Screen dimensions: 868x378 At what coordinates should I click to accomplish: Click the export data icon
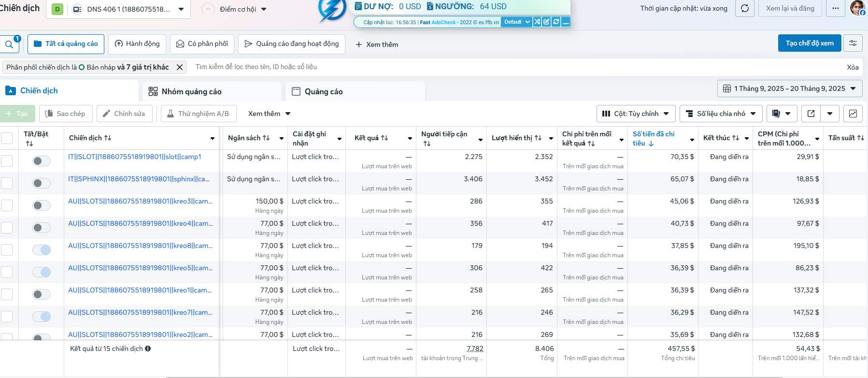tap(811, 114)
